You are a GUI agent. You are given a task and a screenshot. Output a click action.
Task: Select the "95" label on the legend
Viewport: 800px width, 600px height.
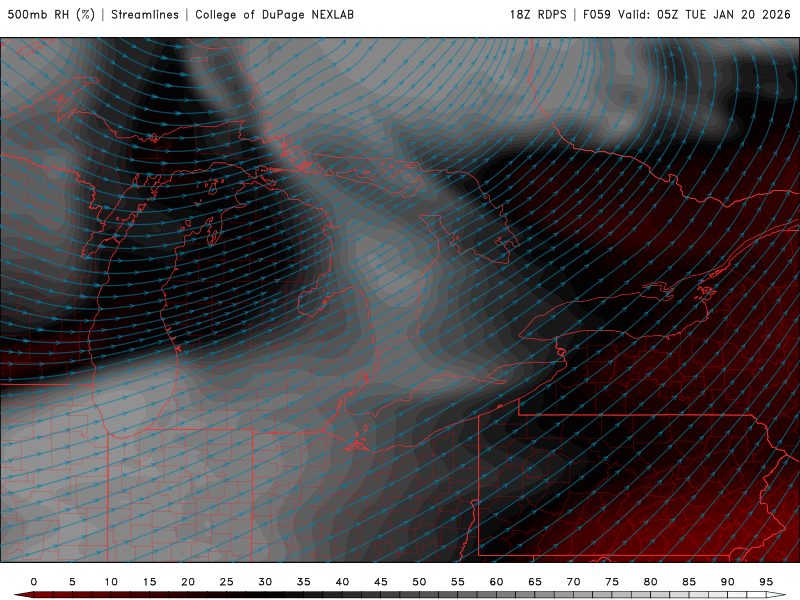tap(766, 582)
